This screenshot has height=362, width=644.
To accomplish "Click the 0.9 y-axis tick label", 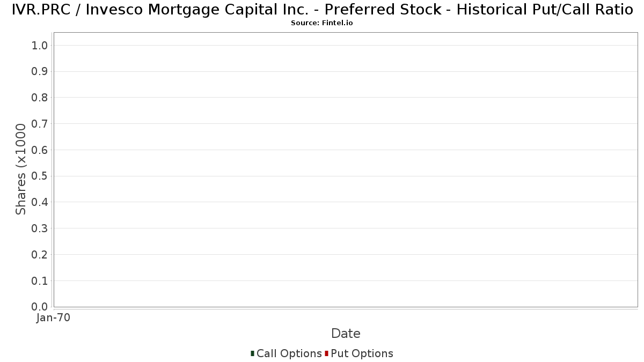I will coord(40,72).
